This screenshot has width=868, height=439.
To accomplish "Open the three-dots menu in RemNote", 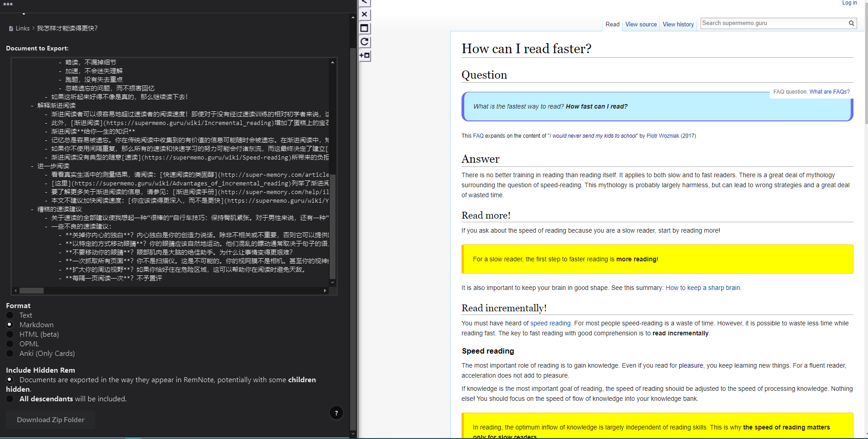I will [8, 4].
